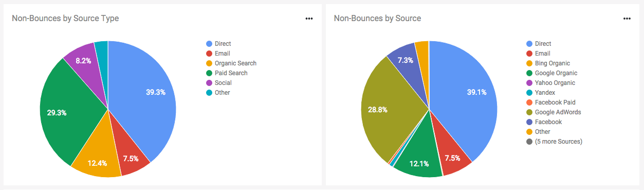
Task: Toggle the Social legend label
Action: (223, 83)
